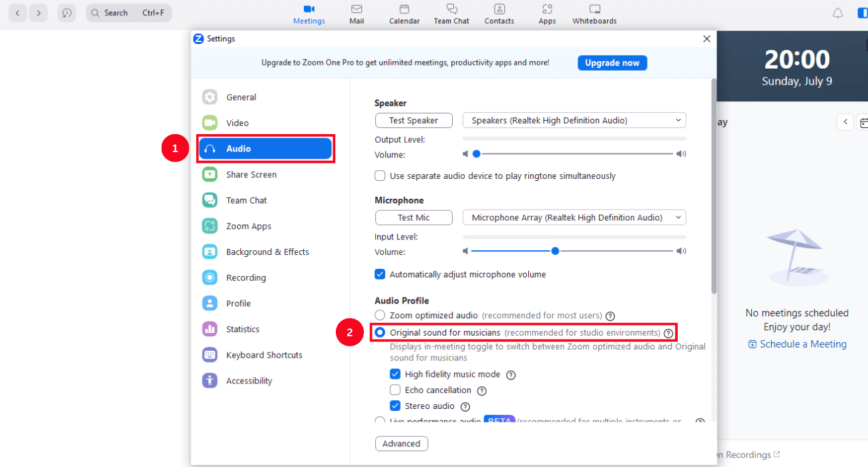Enable Echo cancellation checkbox
The image size is (868, 467).
tap(395, 390)
